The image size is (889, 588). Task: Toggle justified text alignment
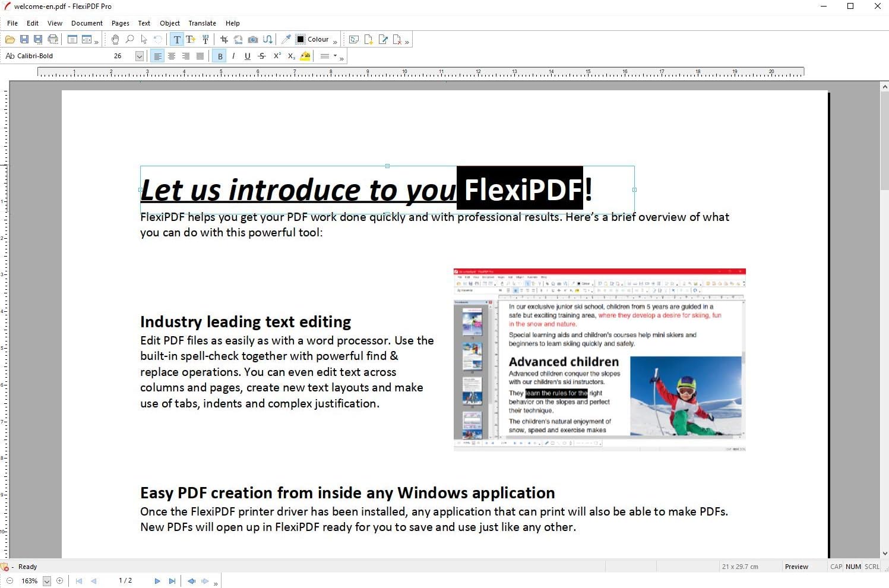pyautogui.click(x=200, y=56)
